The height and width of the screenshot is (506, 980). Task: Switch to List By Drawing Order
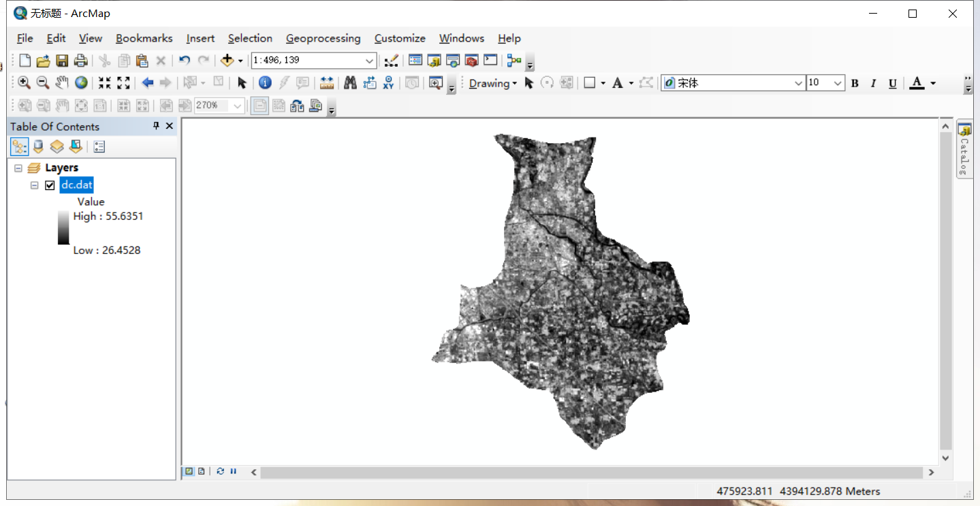[x=20, y=146]
